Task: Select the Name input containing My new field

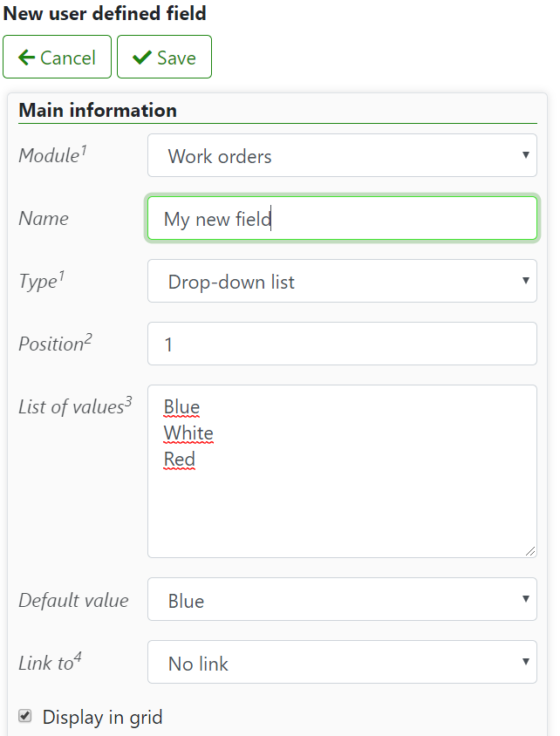Action: point(342,218)
